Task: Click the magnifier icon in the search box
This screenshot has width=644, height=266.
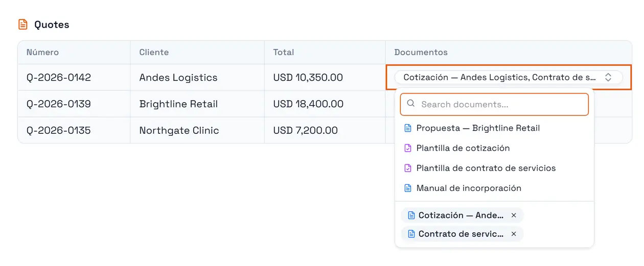Action: (410, 104)
